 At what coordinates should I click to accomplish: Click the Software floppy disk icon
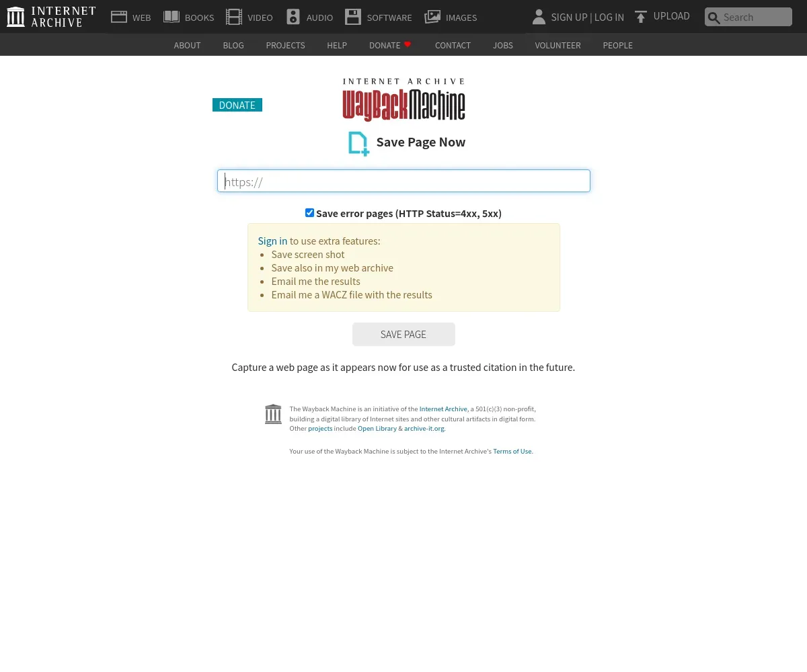pos(353,17)
